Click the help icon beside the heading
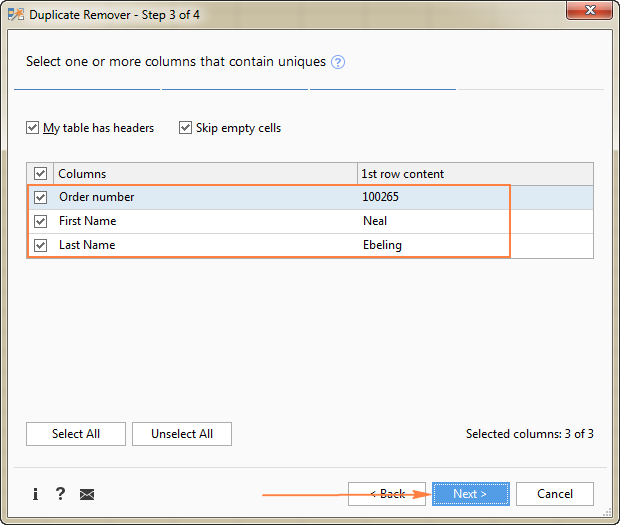620x525 pixels. pos(338,62)
